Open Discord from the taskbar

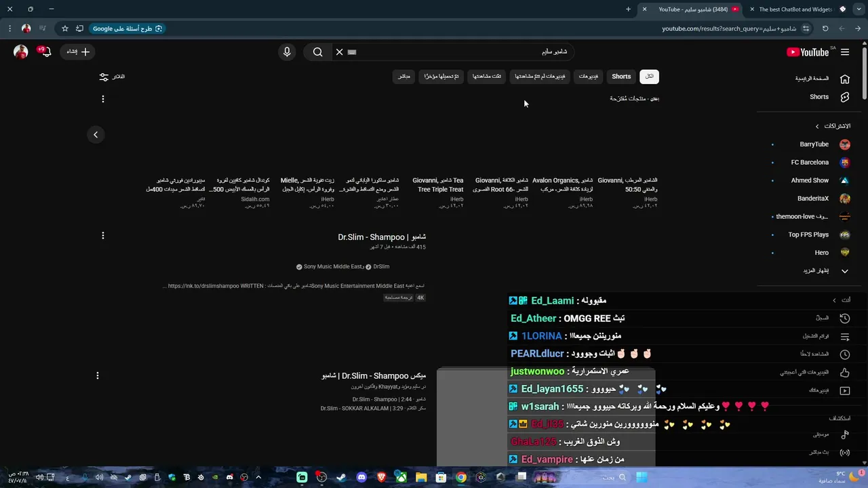pos(361,477)
